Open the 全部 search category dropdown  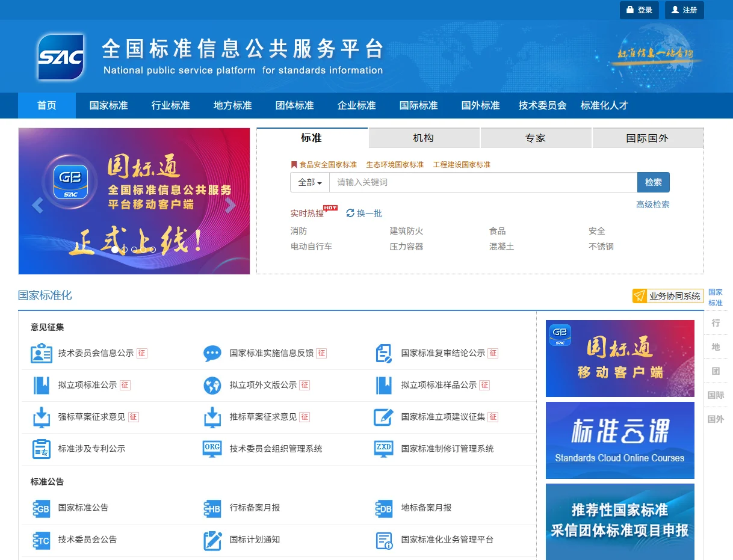[309, 182]
